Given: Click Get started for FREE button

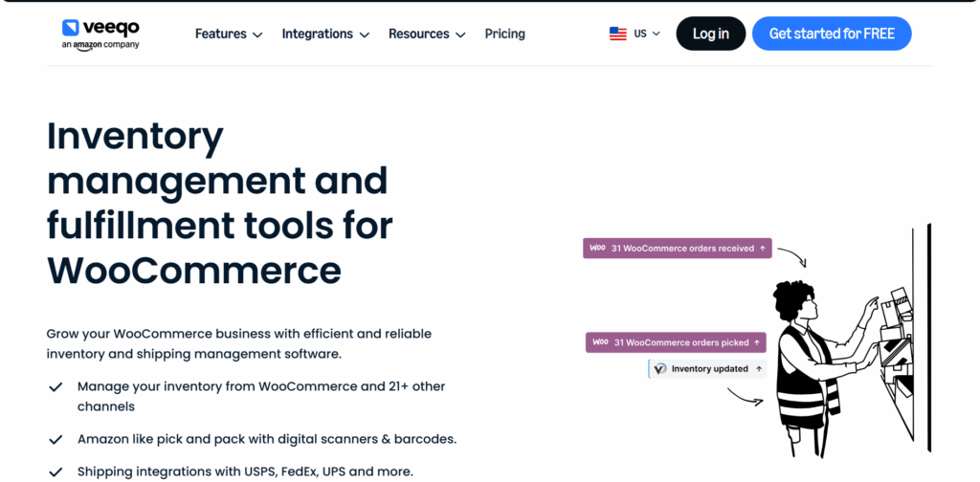Looking at the screenshot, I should (x=832, y=33).
